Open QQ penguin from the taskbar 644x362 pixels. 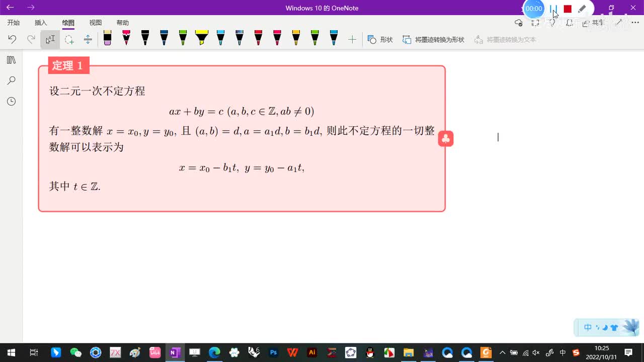pyautogui.click(x=370, y=352)
